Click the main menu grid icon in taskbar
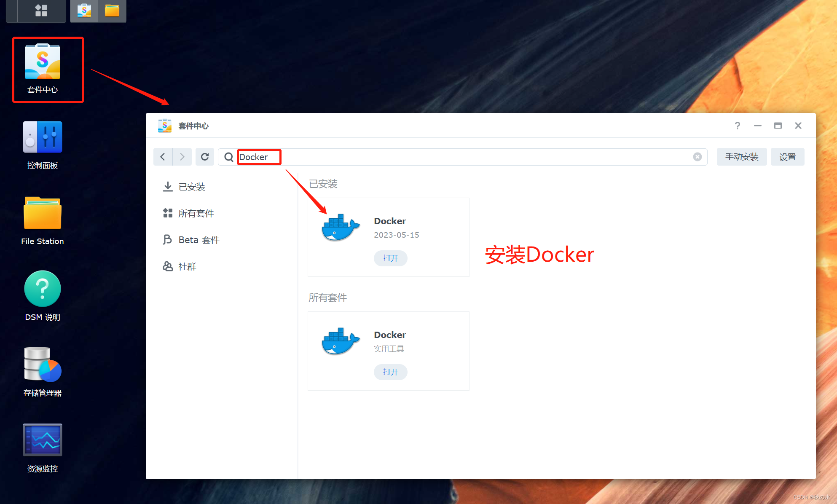The width and height of the screenshot is (837, 504). coord(41,10)
